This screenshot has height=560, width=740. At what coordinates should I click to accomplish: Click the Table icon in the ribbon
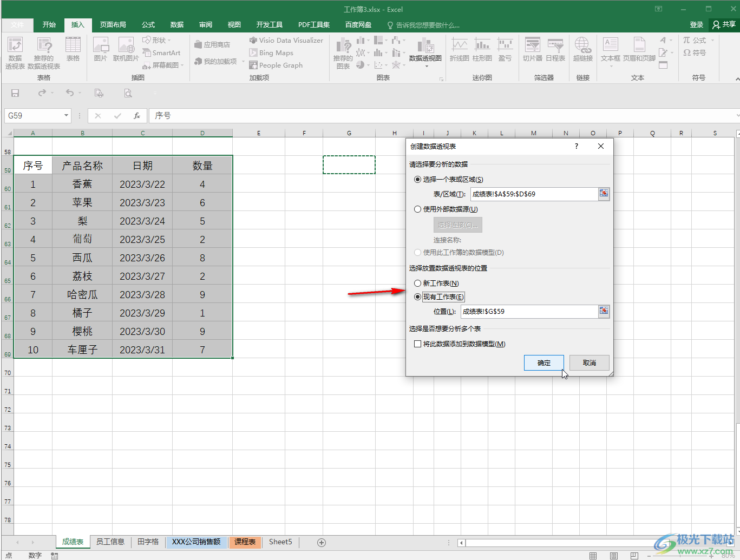pos(73,49)
